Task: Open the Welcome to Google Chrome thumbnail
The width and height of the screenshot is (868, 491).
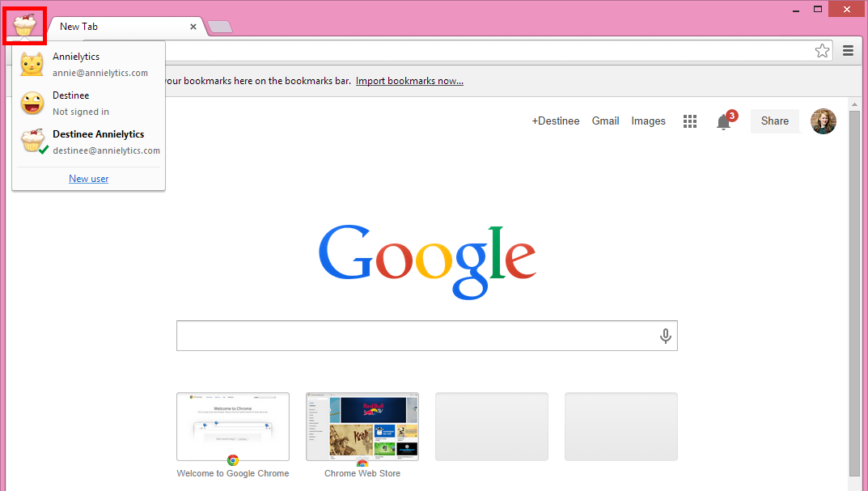Action: tap(233, 427)
